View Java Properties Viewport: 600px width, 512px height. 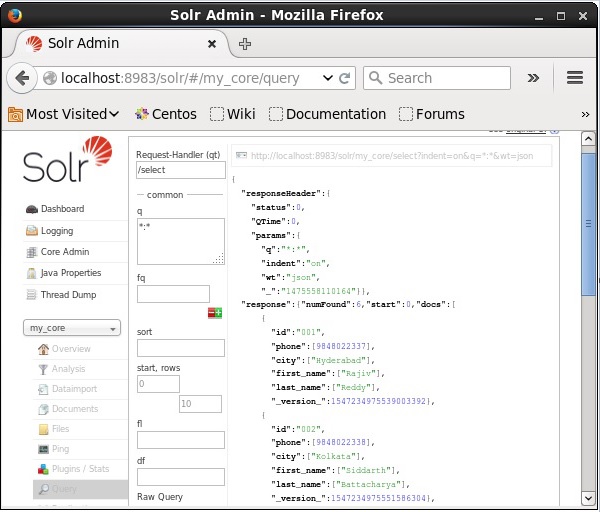coord(70,273)
